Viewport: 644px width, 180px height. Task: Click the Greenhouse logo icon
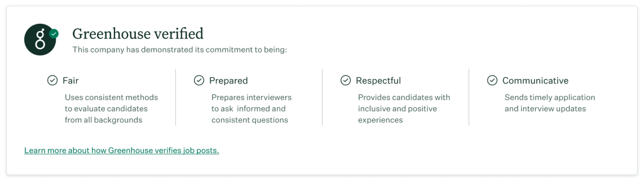[x=40, y=39]
